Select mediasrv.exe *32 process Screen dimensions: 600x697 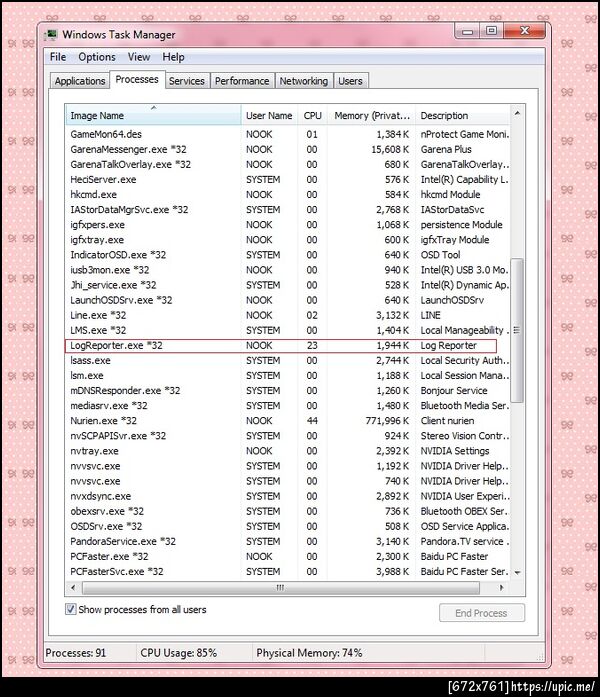point(288,406)
